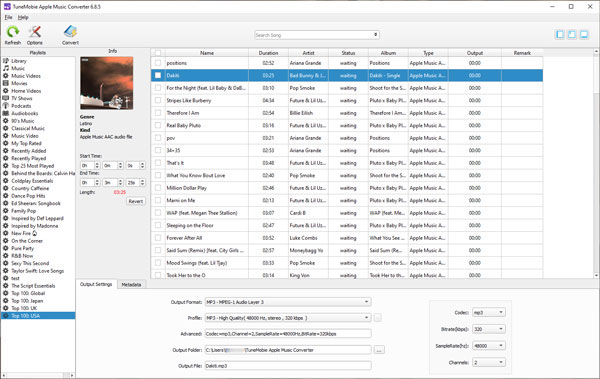Open the SampleRate(hz) dropdown
Screen dimensions: 600x379
pos(489,346)
